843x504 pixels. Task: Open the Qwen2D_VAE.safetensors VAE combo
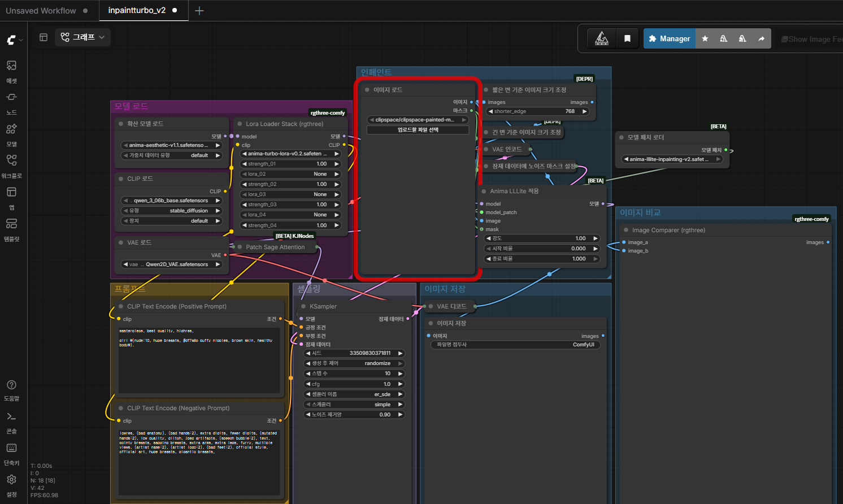[172, 264]
